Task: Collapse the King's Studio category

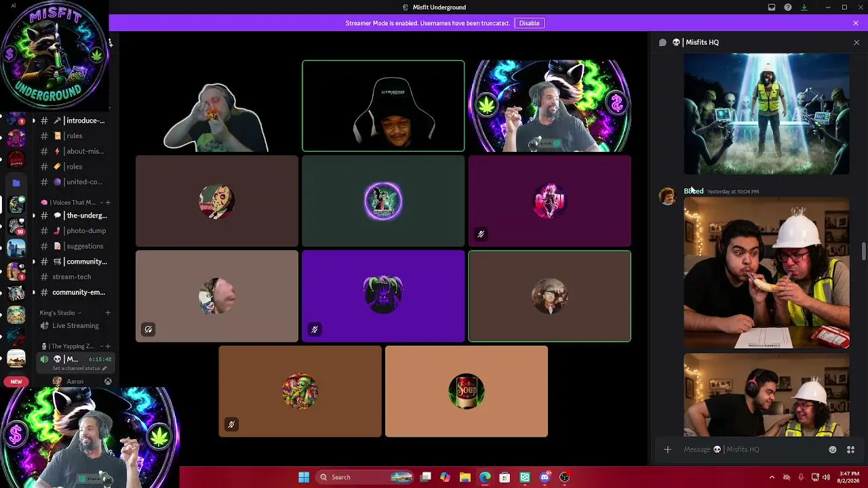Action: click(60, 312)
